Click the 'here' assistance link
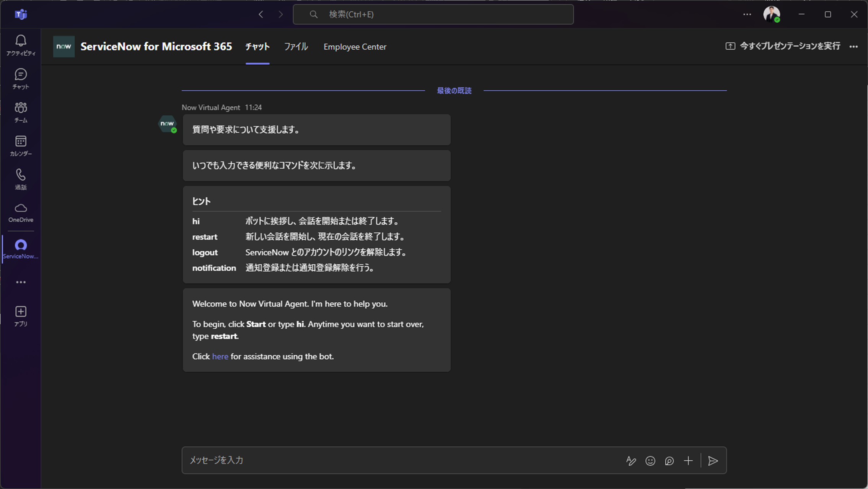Viewport: 868px width, 489px height. [x=220, y=356]
